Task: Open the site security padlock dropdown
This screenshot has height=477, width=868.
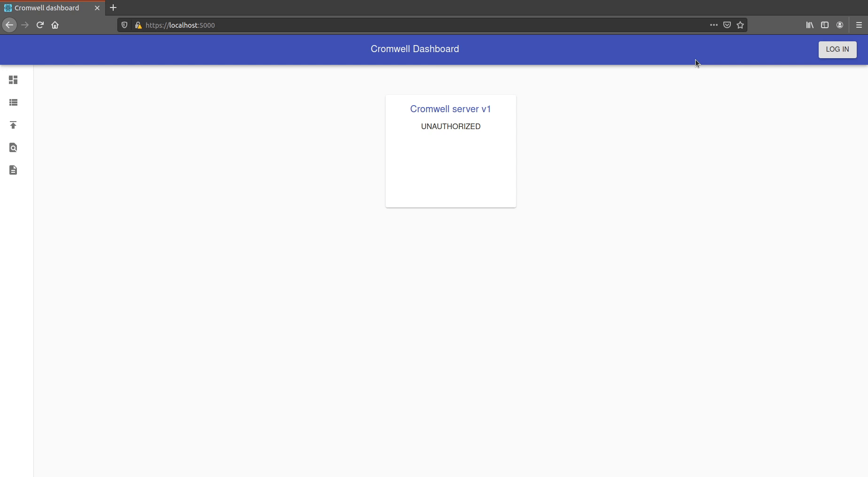Action: 139,25
